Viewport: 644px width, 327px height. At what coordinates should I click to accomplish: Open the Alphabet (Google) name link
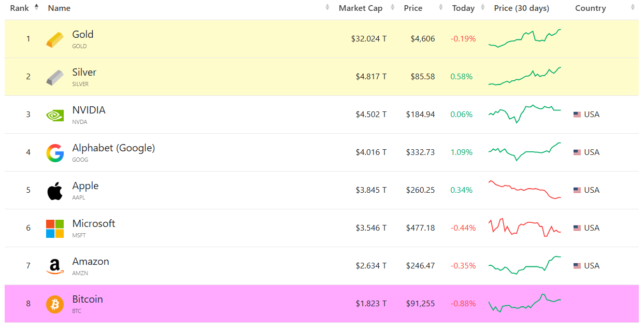pyautogui.click(x=113, y=148)
